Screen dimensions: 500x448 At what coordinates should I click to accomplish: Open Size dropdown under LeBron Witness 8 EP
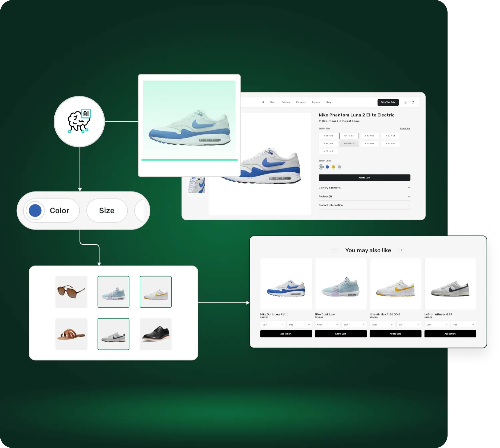coord(463,325)
